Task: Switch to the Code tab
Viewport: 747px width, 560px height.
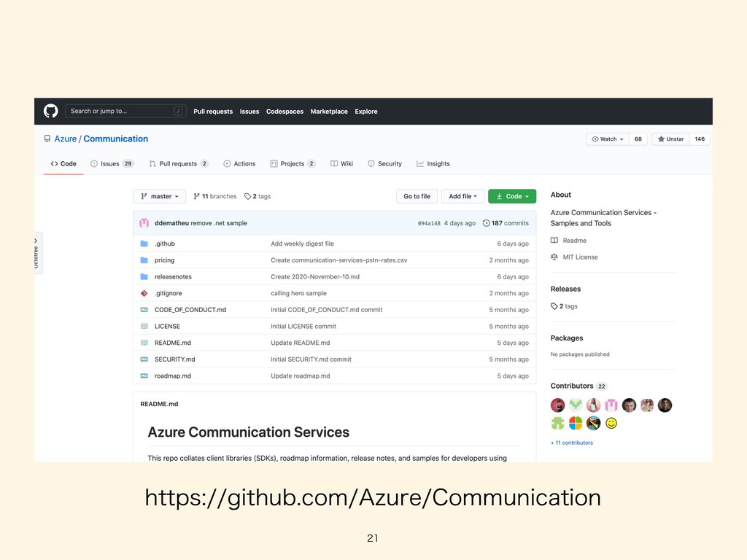Action: click(63, 164)
